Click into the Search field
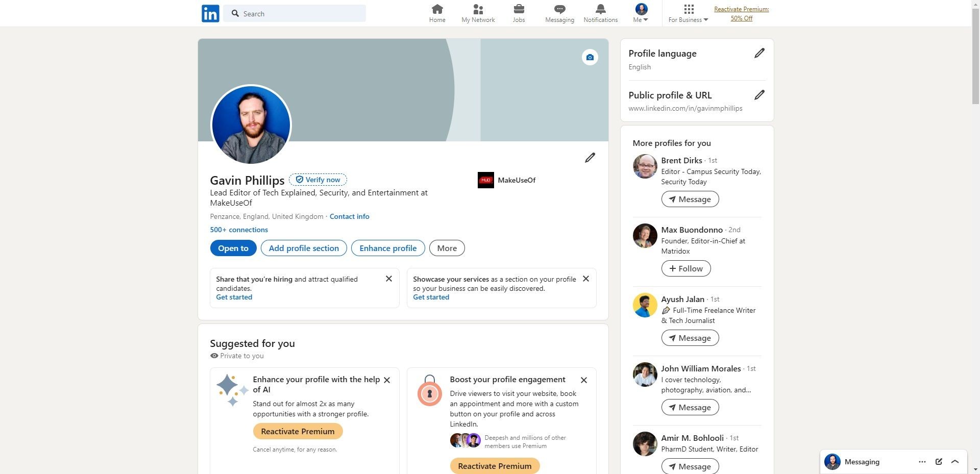 point(295,14)
